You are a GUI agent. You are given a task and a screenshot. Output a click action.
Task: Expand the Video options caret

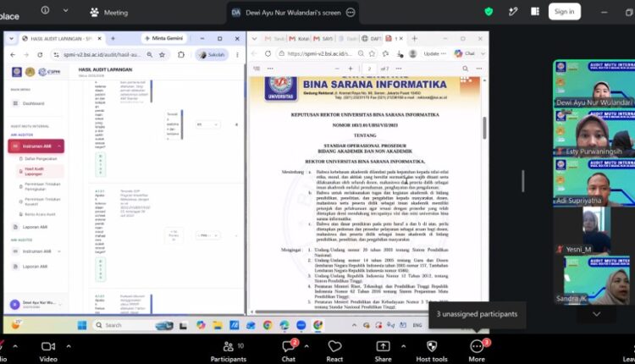(69, 346)
